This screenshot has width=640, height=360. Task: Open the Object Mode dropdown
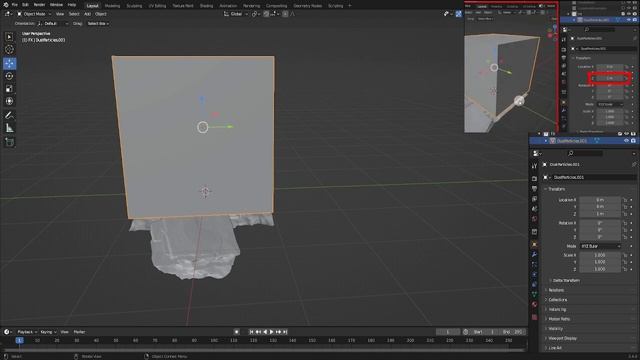pos(34,14)
